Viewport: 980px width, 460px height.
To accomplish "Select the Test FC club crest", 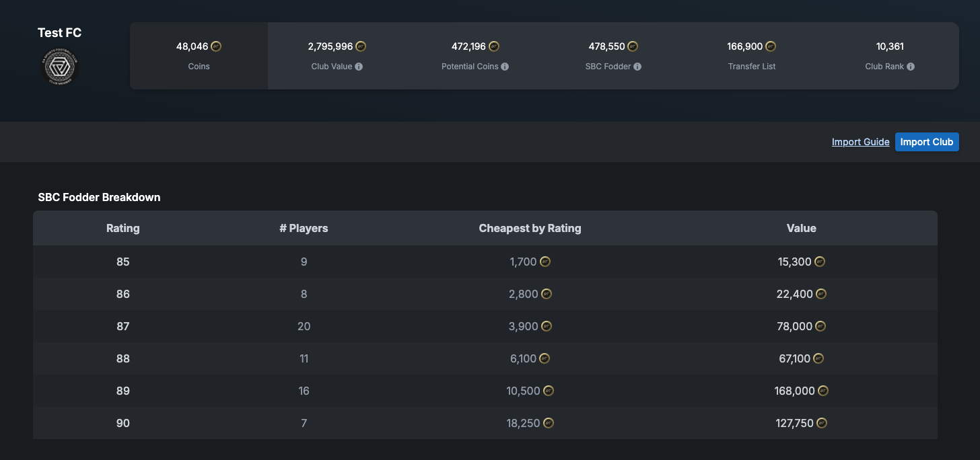I will coord(60,67).
